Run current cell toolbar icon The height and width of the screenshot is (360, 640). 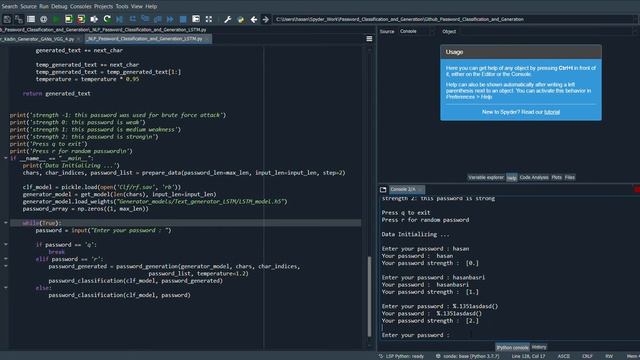69,19
